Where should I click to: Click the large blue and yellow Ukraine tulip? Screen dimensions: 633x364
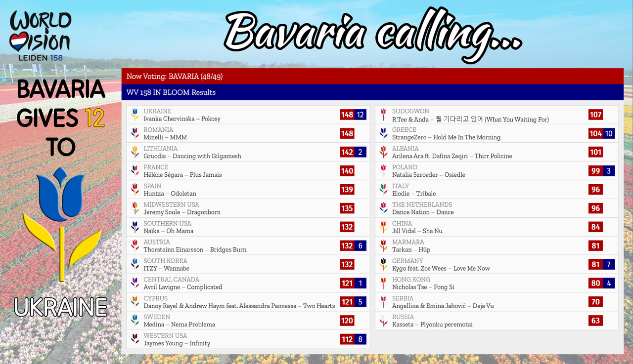[x=61, y=224]
